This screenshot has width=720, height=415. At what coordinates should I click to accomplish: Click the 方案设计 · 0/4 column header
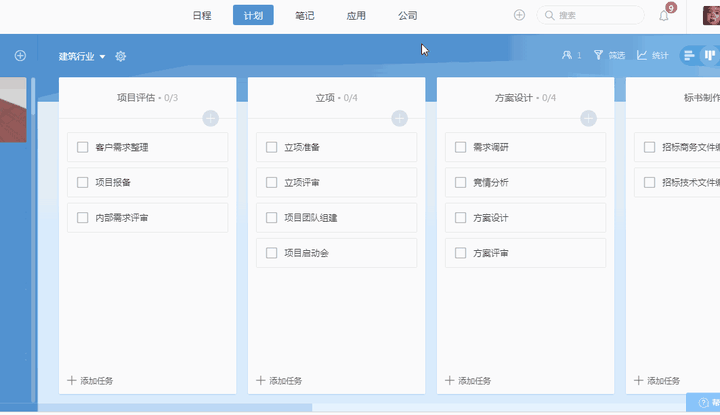525,98
